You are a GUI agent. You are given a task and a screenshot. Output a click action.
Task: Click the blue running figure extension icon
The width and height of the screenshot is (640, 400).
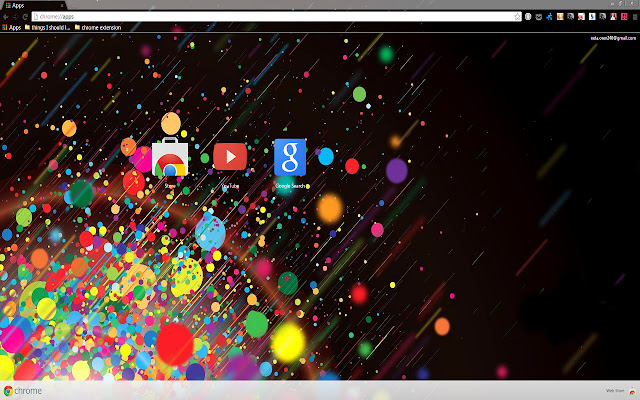click(550, 17)
